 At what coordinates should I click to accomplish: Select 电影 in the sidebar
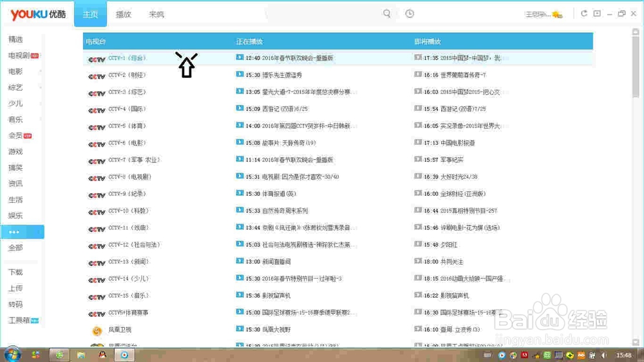click(x=15, y=71)
